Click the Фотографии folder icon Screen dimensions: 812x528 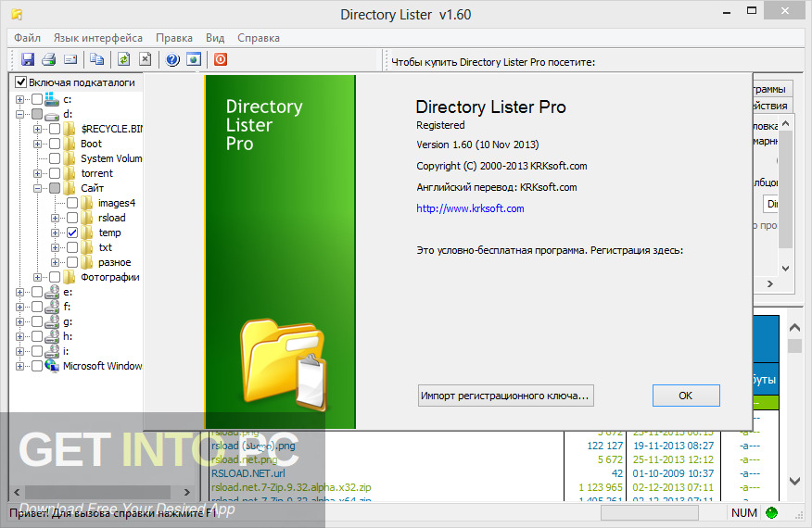tap(70, 277)
